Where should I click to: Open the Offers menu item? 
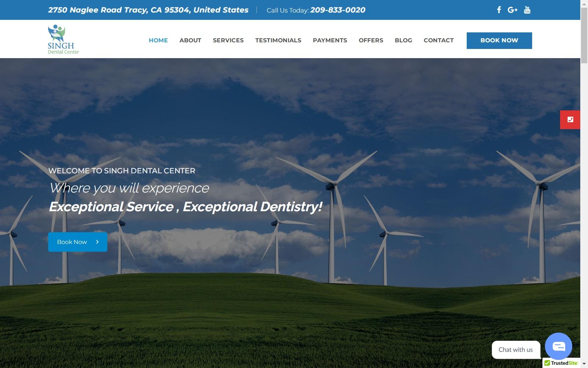click(x=371, y=40)
